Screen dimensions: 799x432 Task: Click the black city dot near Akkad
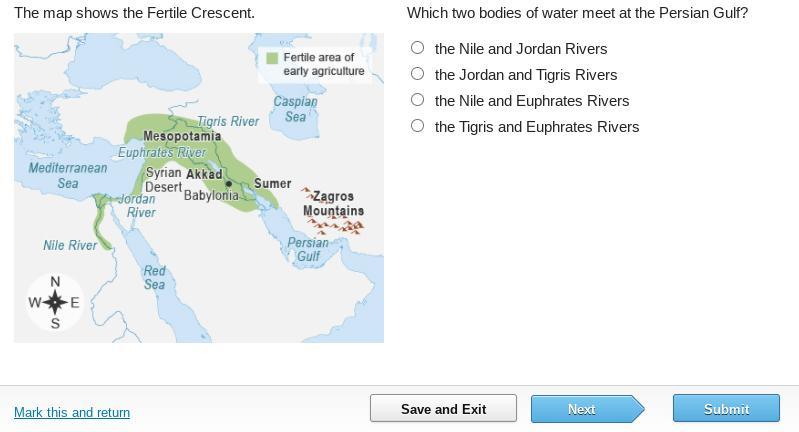(x=229, y=184)
